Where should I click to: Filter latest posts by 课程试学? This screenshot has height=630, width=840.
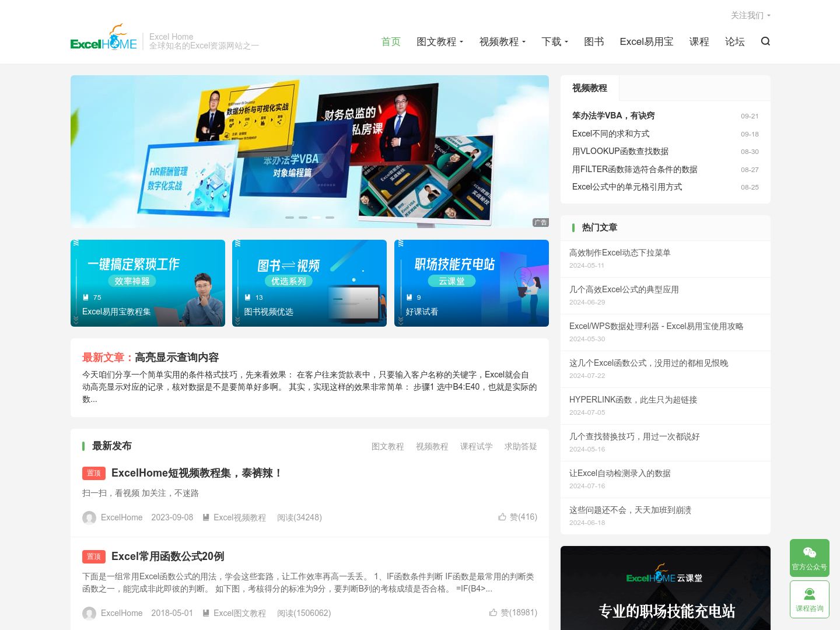[477, 446]
